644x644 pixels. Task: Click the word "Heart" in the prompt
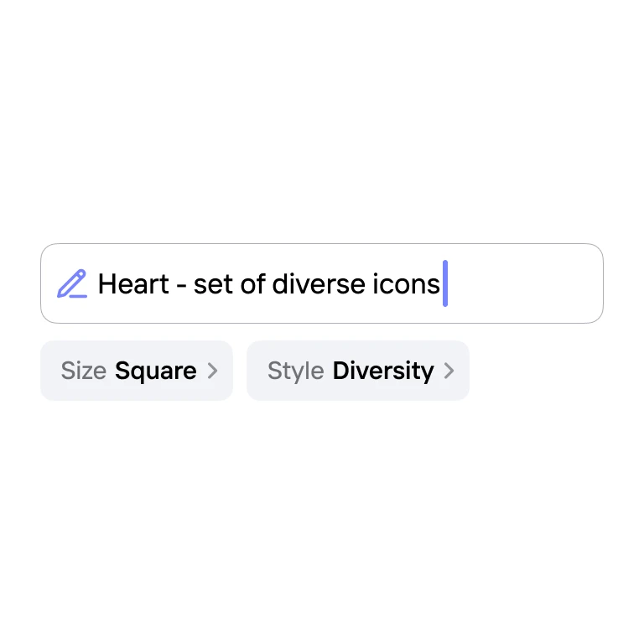coord(132,284)
